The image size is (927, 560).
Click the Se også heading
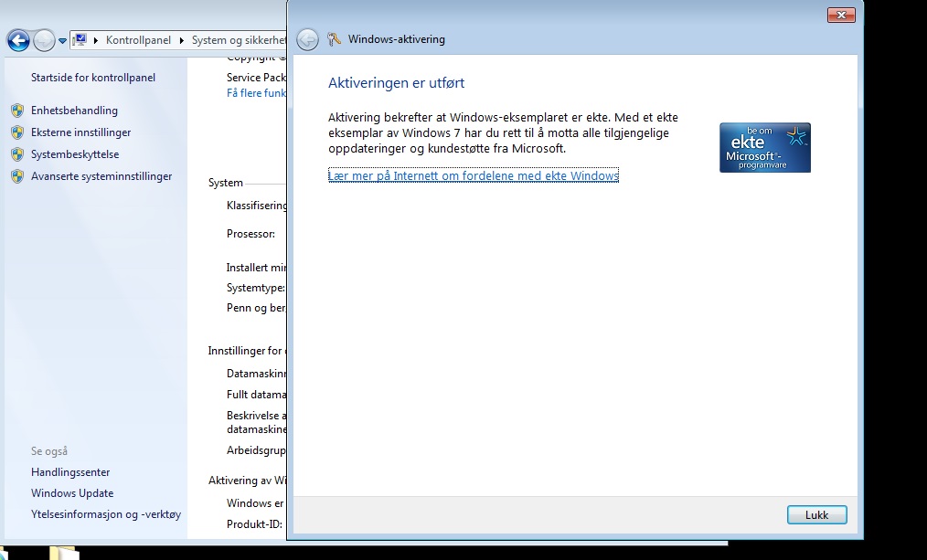coord(49,451)
